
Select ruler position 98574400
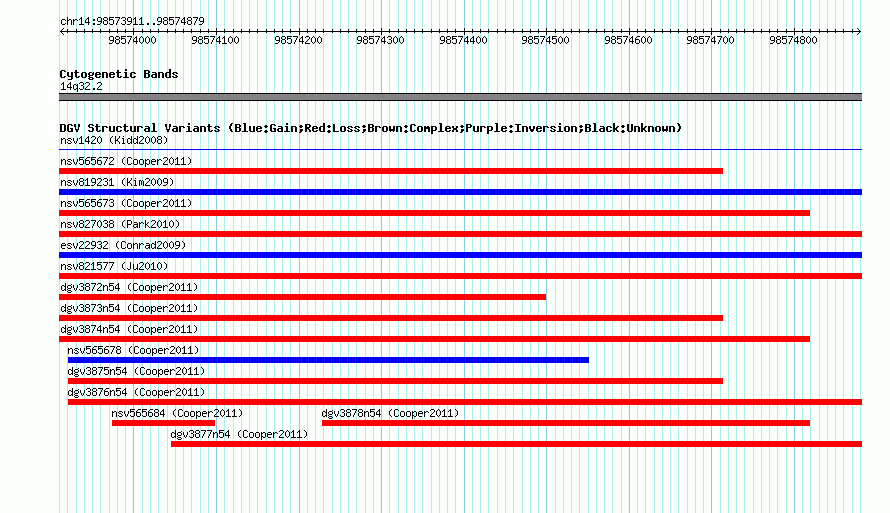pos(463,40)
